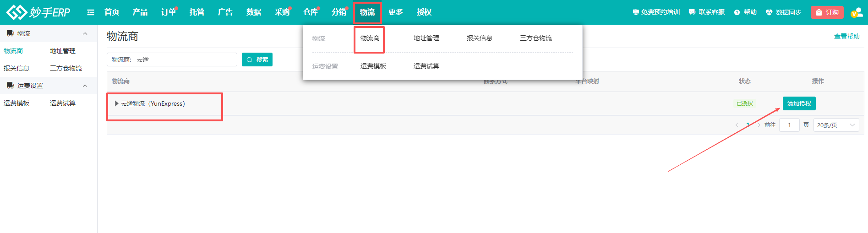Select 地址管理 in the dropdown panel
Screen dimensions: 868x233
[x=426, y=38]
